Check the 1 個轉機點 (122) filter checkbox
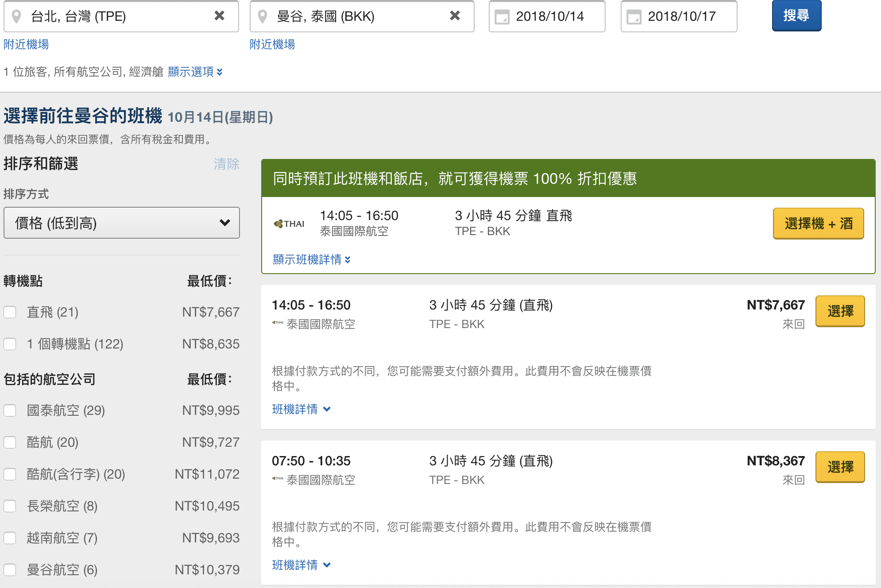Screen dimensions: 881x588 tap(10, 344)
